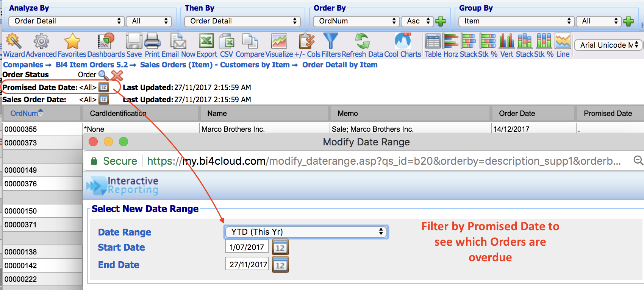Viewport: 644px width, 290px height.
Task: Open Group By All dropdown
Action: pyautogui.click(x=599, y=21)
